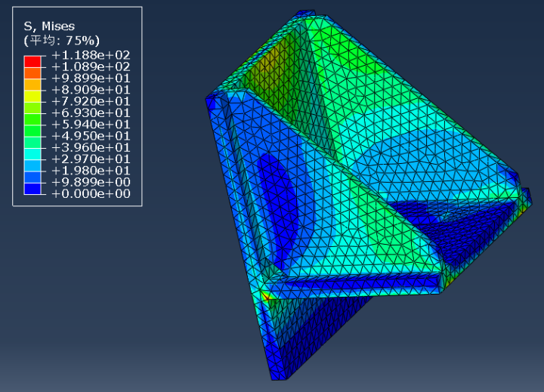Click the 平均: 75% averaging label
Image resolution: width=544 pixels, height=392 pixels.
click(61, 41)
